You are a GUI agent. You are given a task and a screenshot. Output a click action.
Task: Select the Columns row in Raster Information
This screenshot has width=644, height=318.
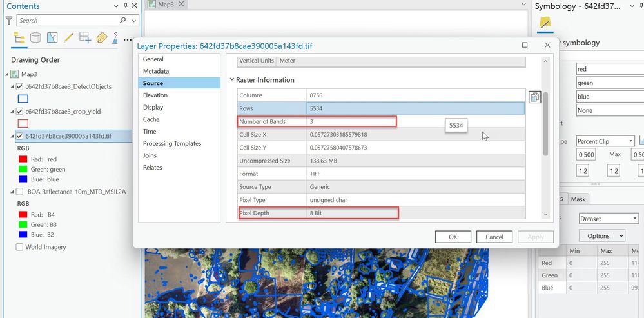(381, 95)
